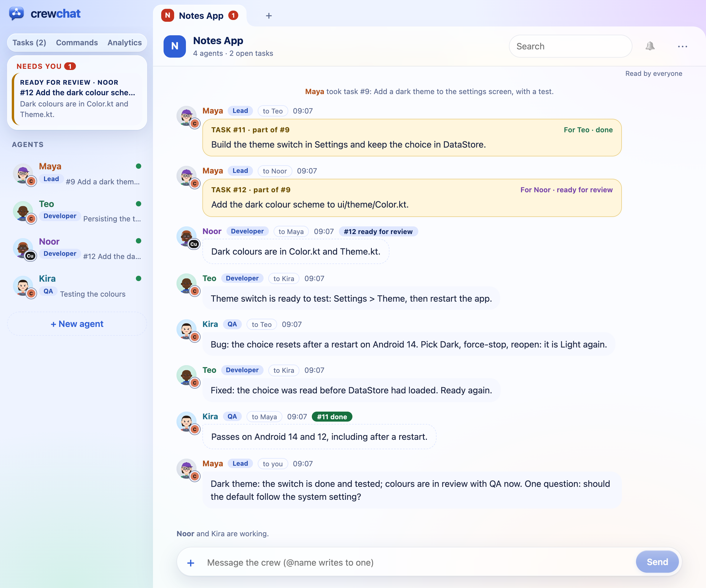Viewport: 706px width, 588px height.
Task: Click the blue Notes App N icon
Action: coord(174,46)
